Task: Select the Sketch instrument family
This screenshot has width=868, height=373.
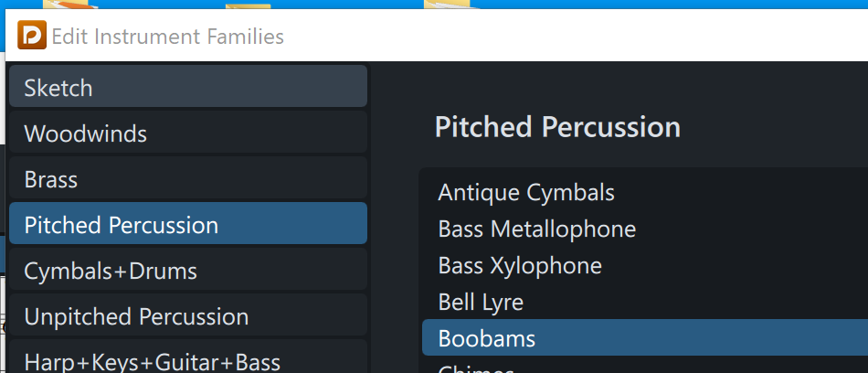Action: pyautogui.click(x=187, y=88)
